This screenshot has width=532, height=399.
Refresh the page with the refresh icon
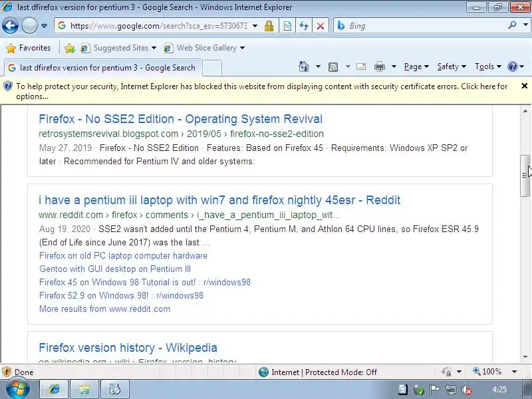point(304,26)
